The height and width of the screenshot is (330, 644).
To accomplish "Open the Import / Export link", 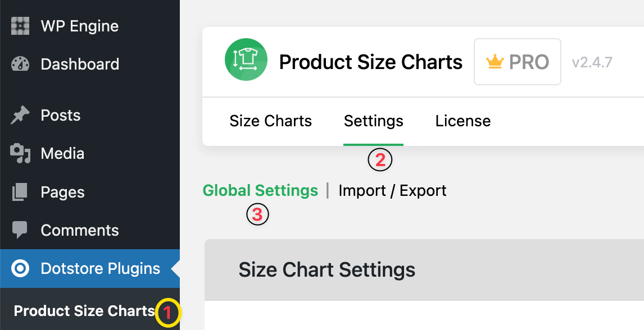I will pyautogui.click(x=392, y=190).
